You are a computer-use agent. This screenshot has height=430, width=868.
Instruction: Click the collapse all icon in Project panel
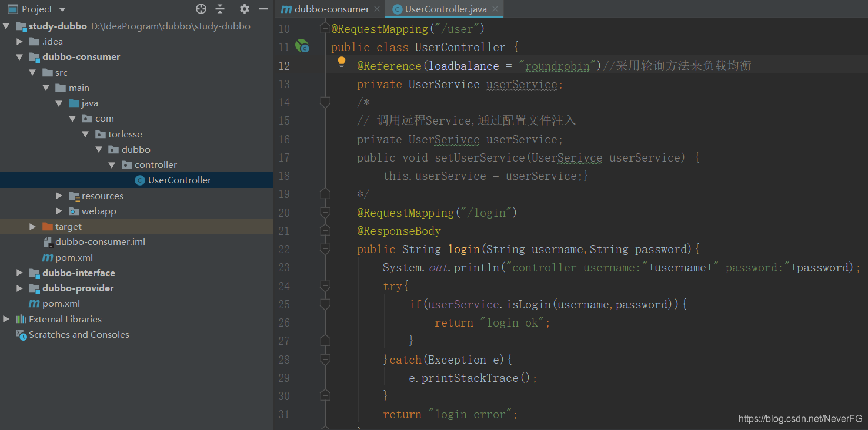220,9
